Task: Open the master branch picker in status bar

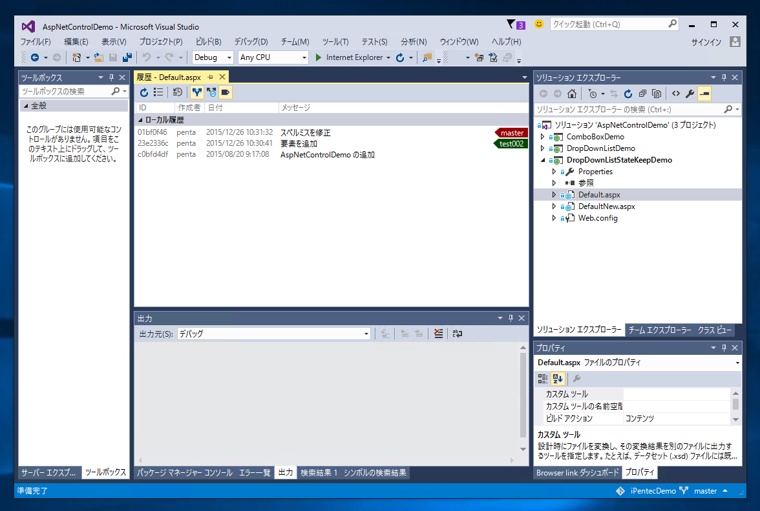Action: (x=711, y=491)
